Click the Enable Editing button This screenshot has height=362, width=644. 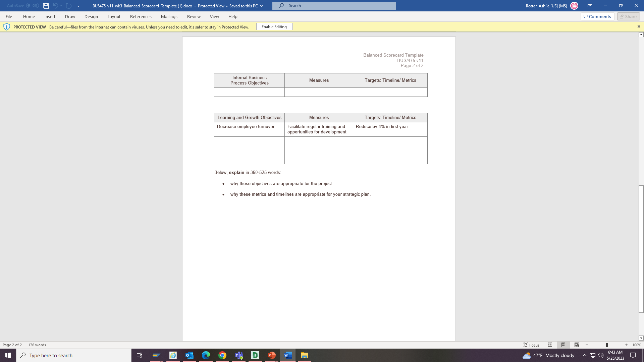pyautogui.click(x=274, y=26)
